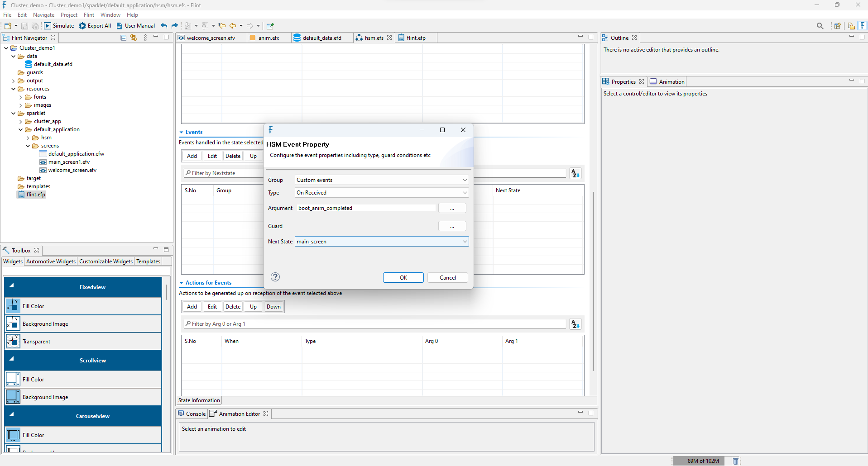Click the sort icon beside Filter by Arg
This screenshot has width=868, height=466.
click(x=575, y=324)
